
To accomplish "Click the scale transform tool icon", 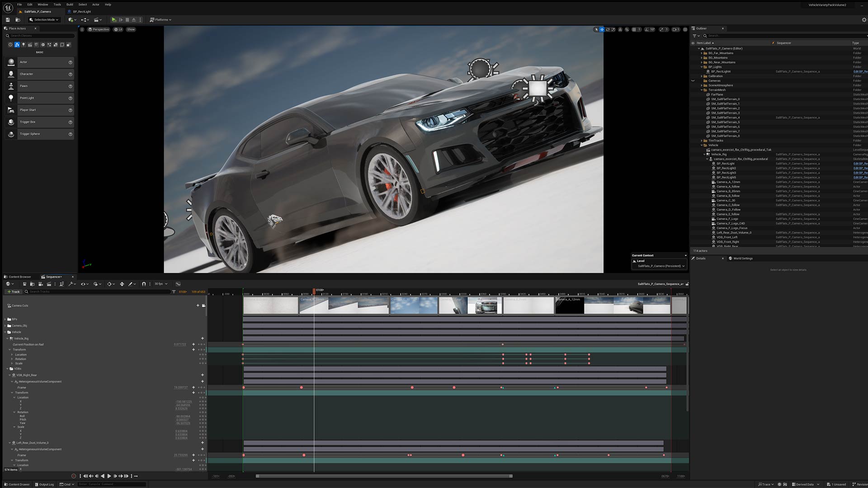I will 613,29.
